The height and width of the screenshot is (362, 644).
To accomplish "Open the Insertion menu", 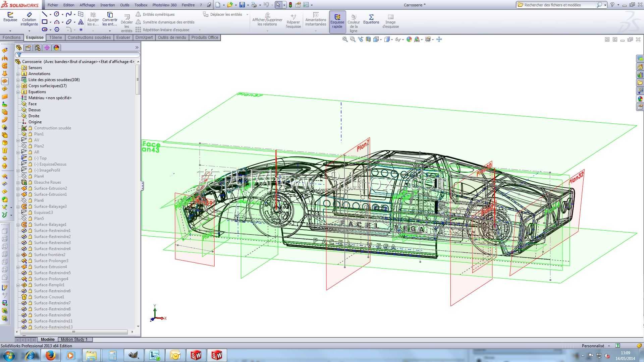I will click(107, 5).
